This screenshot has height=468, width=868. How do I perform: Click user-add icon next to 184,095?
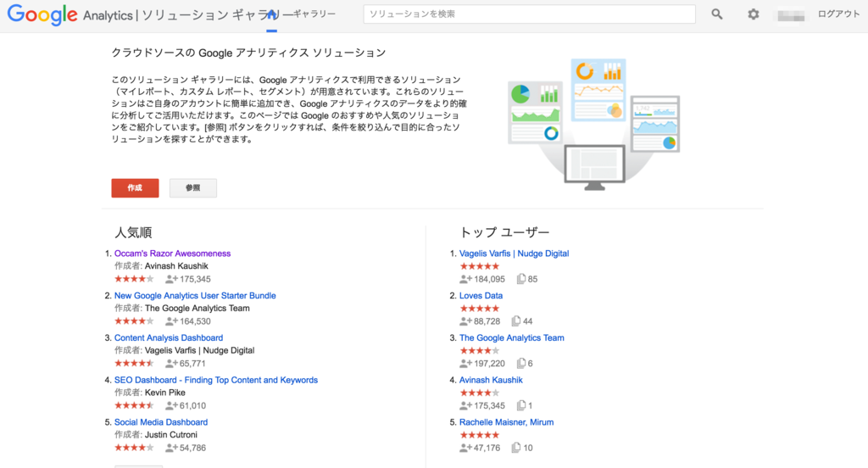[465, 279]
